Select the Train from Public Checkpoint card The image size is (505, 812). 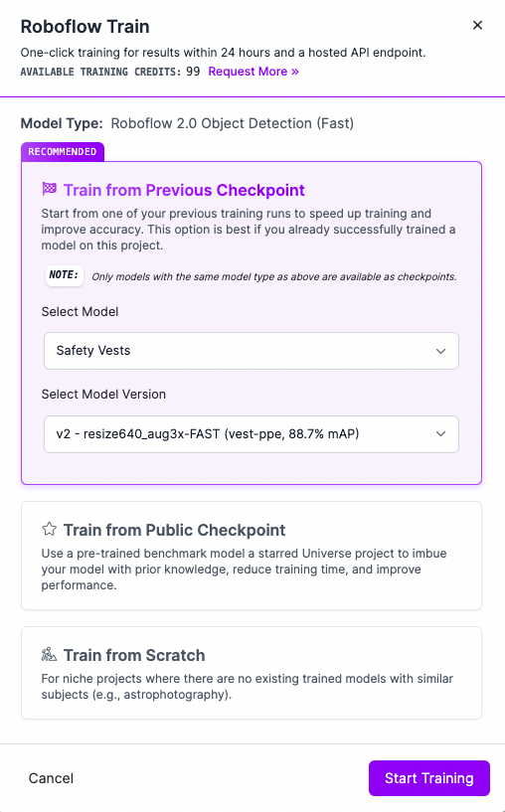coord(252,556)
